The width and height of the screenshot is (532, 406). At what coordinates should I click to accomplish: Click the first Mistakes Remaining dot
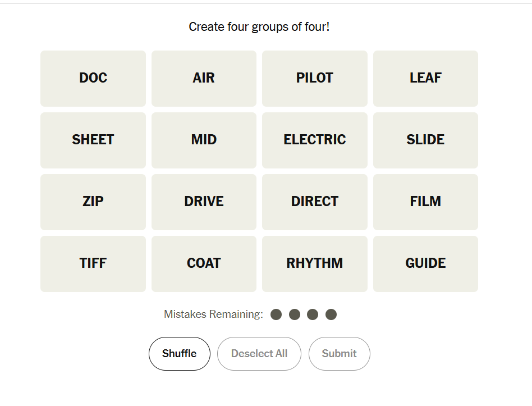point(276,314)
